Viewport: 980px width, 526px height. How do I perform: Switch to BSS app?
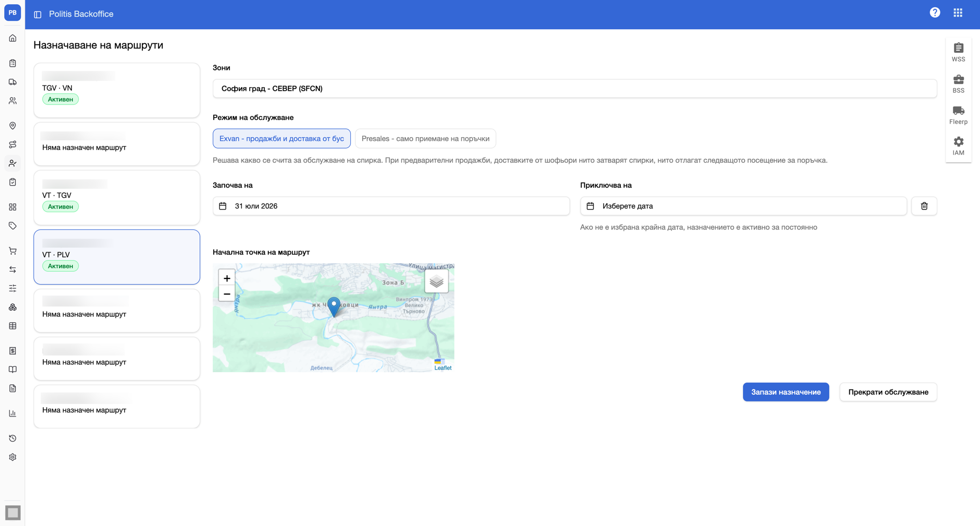(958, 83)
